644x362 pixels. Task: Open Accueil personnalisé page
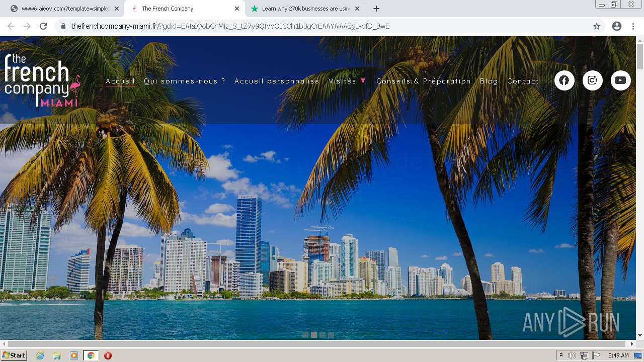coord(277,81)
